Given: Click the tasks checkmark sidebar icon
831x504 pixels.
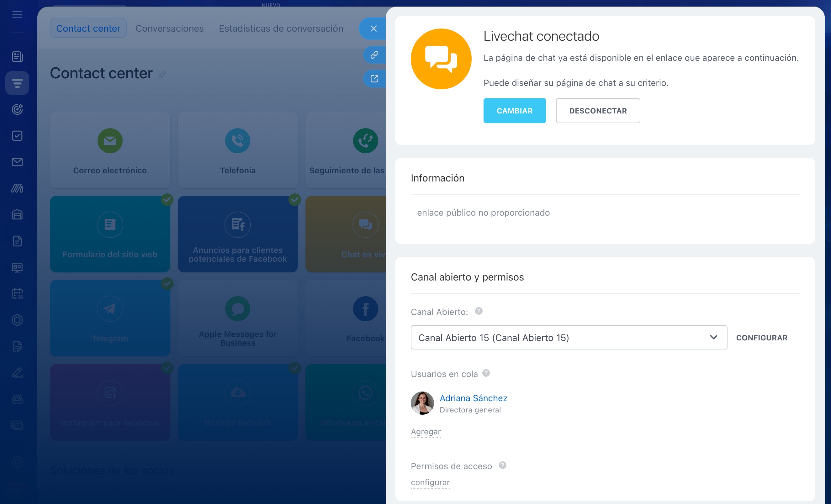Looking at the screenshot, I should click(x=17, y=135).
